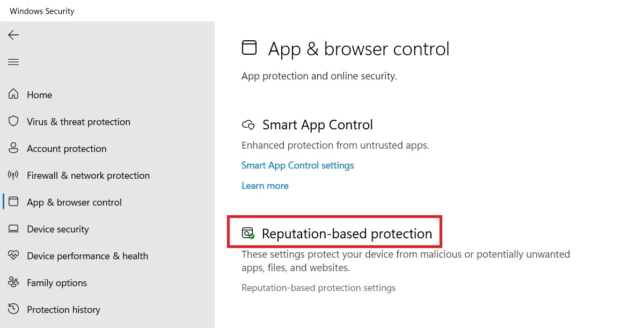Image resolution: width=644 pixels, height=328 pixels.
Task: Click the Learn more link
Action: click(265, 185)
